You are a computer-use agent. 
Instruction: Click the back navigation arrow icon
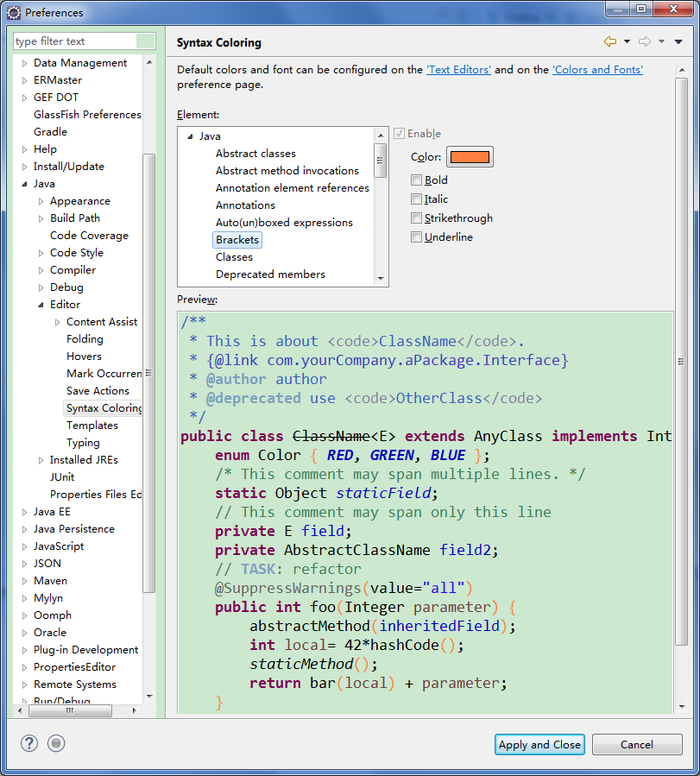(x=610, y=41)
